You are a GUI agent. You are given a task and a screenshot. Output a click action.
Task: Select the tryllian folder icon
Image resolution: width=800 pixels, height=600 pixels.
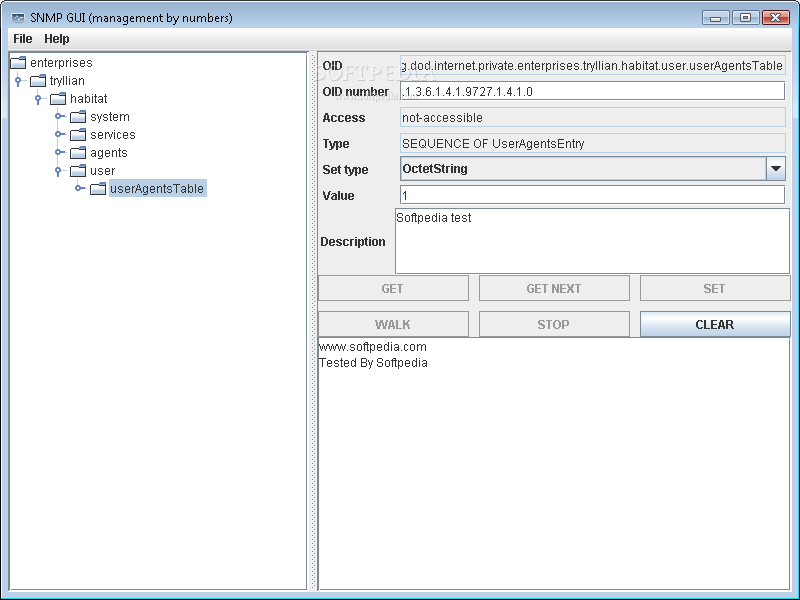click(37, 80)
